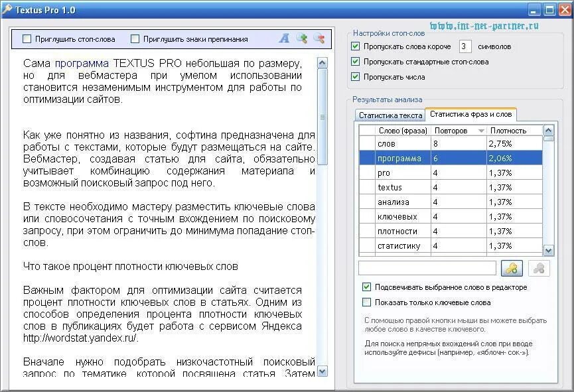Select 'Статистика фраз и слов' tab
The image size is (574, 392).
coord(470,114)
